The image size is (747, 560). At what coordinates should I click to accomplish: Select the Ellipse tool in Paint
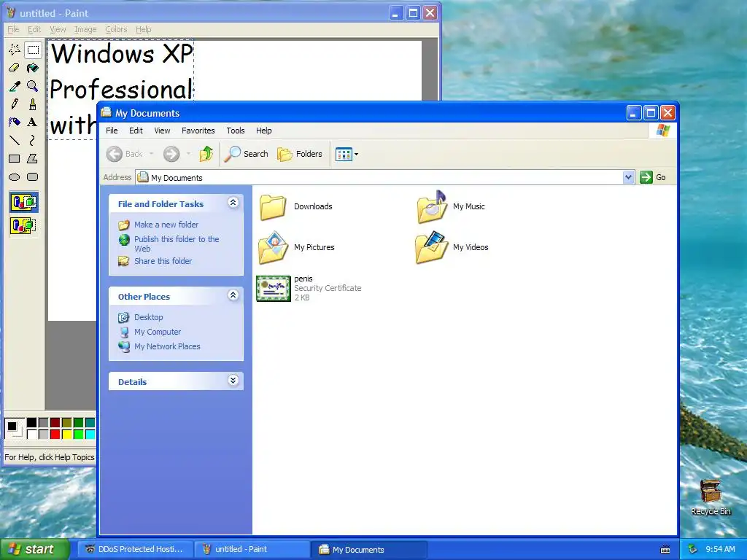[15, 177]
